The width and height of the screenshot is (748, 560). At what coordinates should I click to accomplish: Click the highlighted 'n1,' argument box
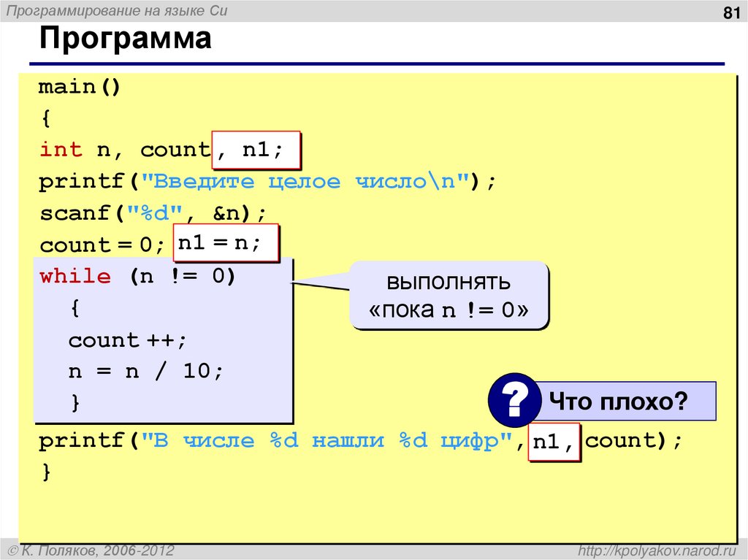pos(554,442)
